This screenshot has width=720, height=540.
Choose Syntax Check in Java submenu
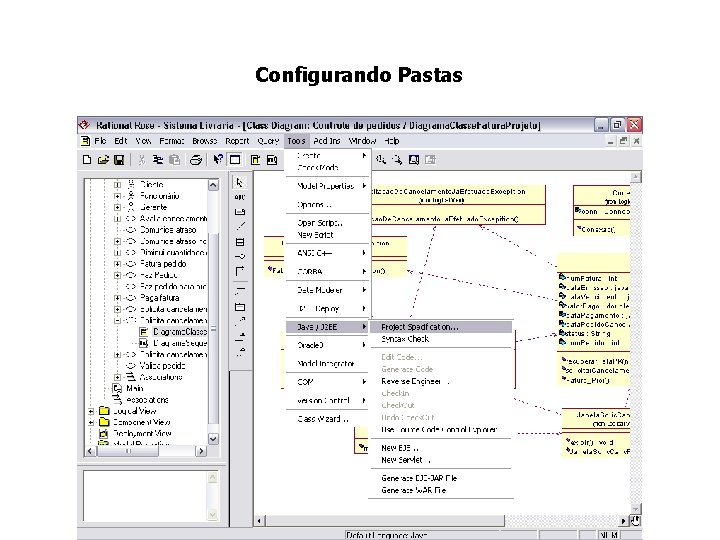440,339
